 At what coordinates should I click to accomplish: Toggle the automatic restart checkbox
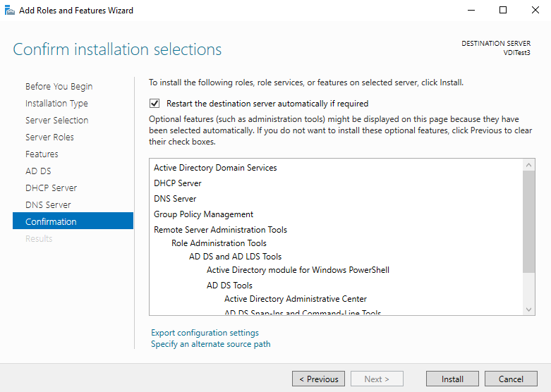tap(155, 104)
